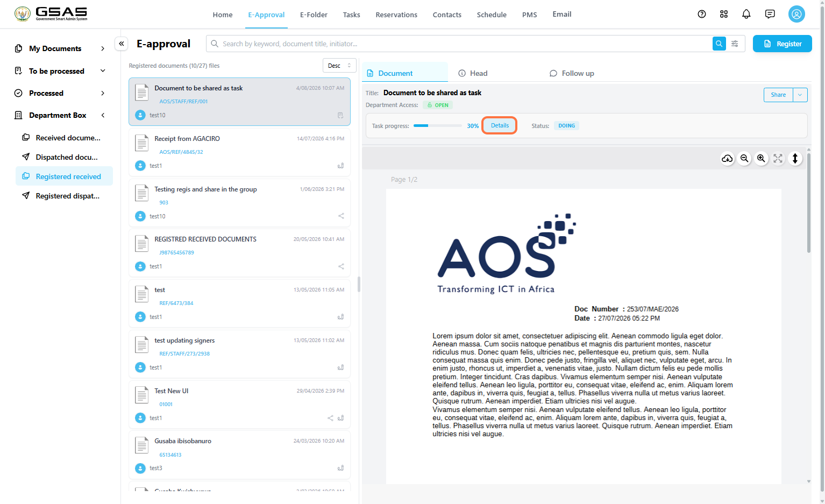Open Received documents in sidebar
Screen dimensions: 825x504
coord(64,138)
